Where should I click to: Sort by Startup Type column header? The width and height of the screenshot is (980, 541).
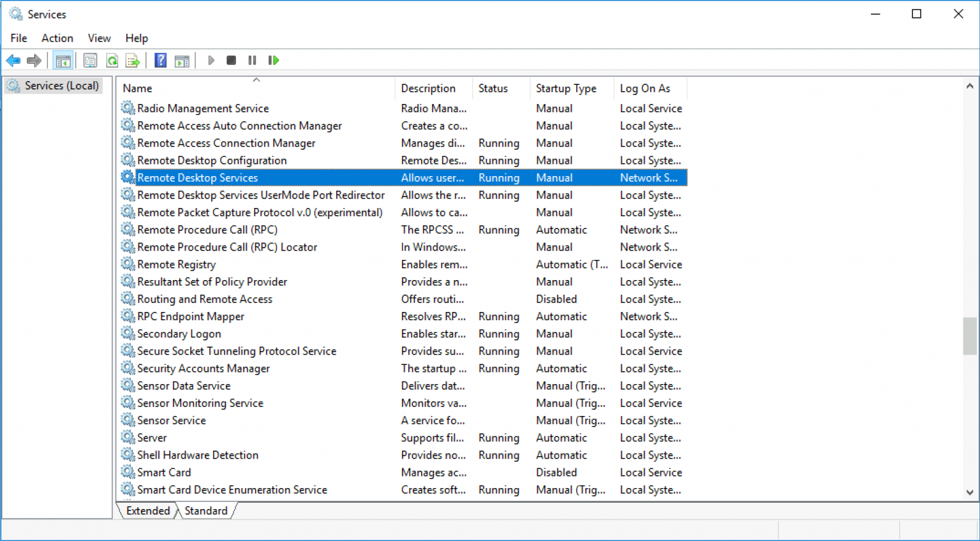point(566,89)
